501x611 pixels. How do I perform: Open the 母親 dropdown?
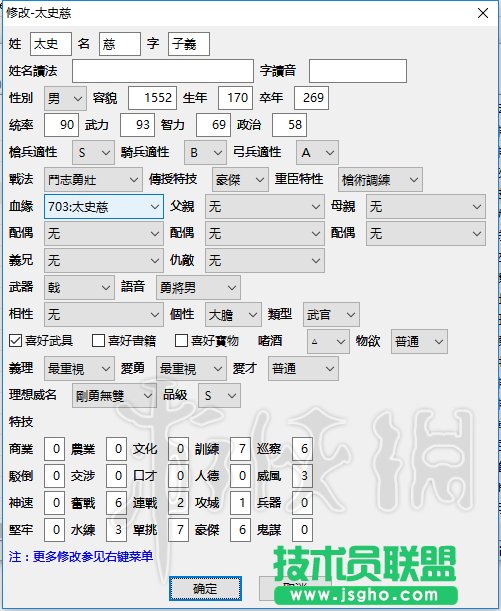pos(426,207)
